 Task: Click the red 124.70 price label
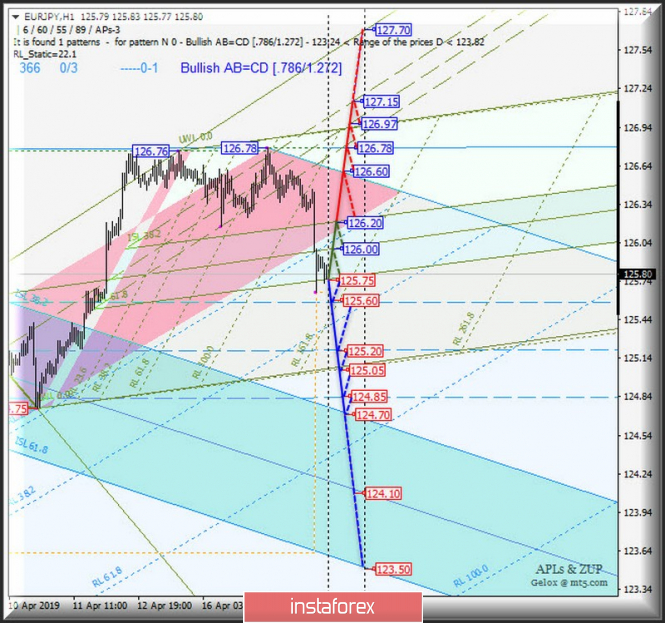[x=373, y=414]
